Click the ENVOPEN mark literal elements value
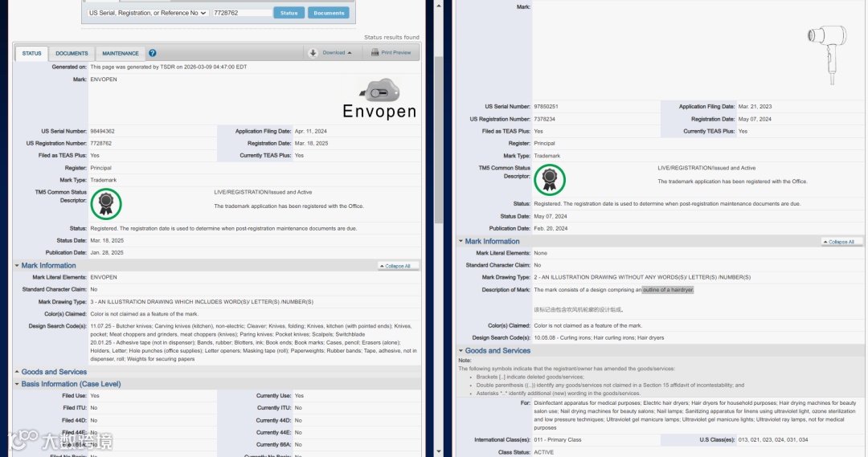The height and width of the screenshot is (457, 868). [x=104, y=277]
